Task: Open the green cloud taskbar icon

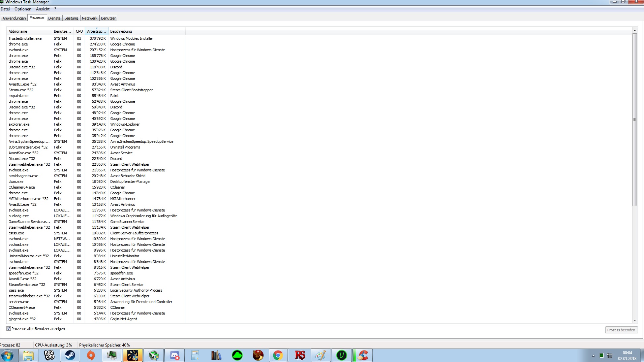Action: 237,355
